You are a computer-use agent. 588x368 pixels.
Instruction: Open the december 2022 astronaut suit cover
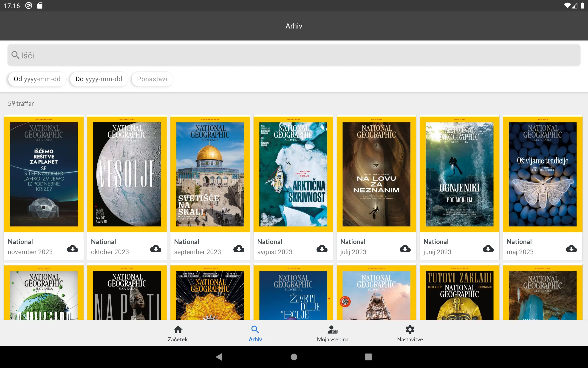(x=376, y=293)
